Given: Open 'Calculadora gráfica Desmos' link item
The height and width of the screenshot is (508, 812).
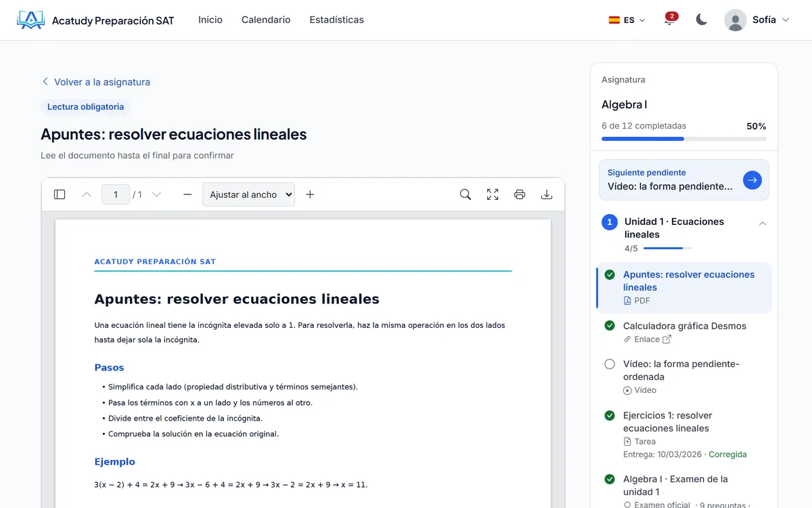Looking at the screenshot, I should pos(684,333).
